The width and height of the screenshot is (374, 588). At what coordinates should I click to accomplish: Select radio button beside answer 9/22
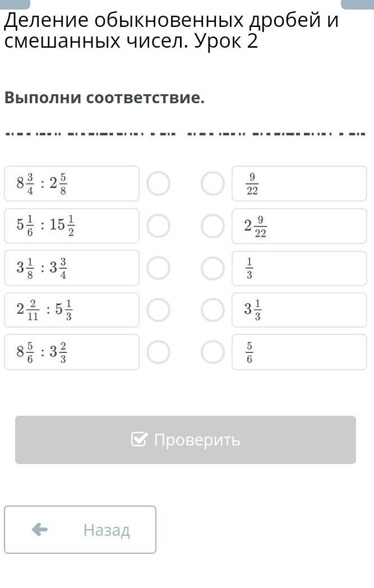(213, 183)
